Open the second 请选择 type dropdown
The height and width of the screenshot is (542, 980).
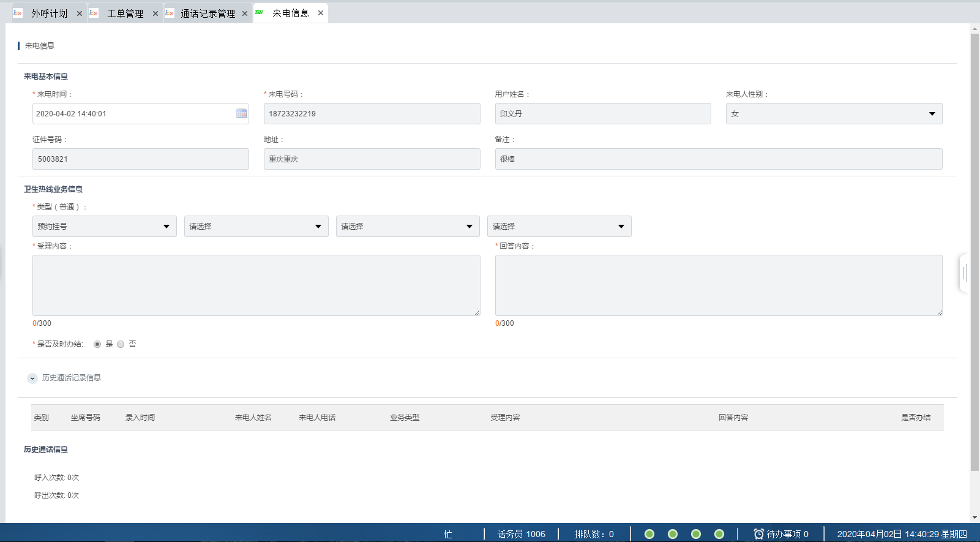pyautogui.click(x=256, y=226)
